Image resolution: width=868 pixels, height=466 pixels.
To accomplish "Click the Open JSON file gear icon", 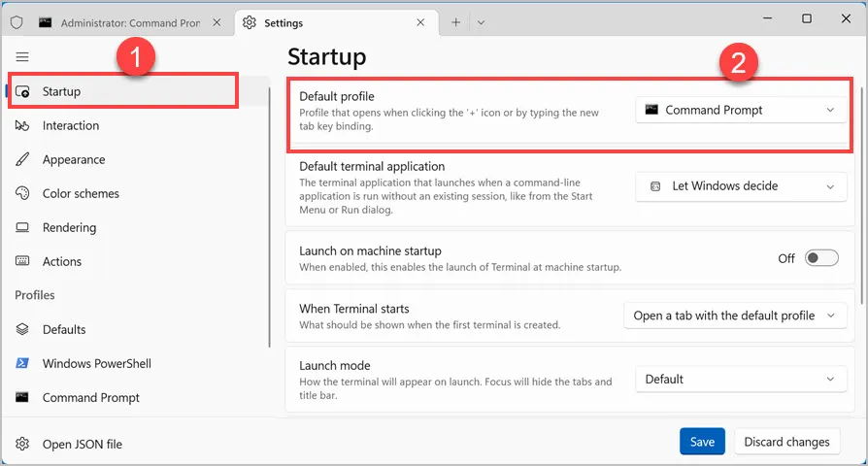I will click(x=22, y=444).
